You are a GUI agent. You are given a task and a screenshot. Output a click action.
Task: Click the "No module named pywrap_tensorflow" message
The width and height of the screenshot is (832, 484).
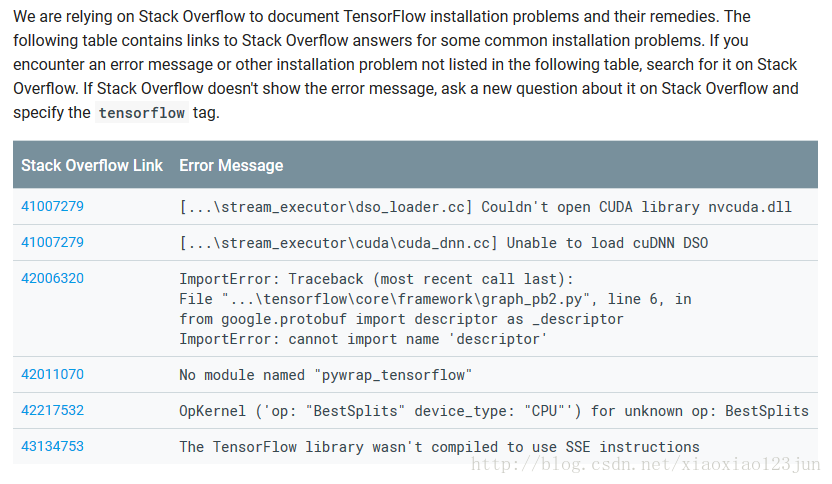coord(325,375)
